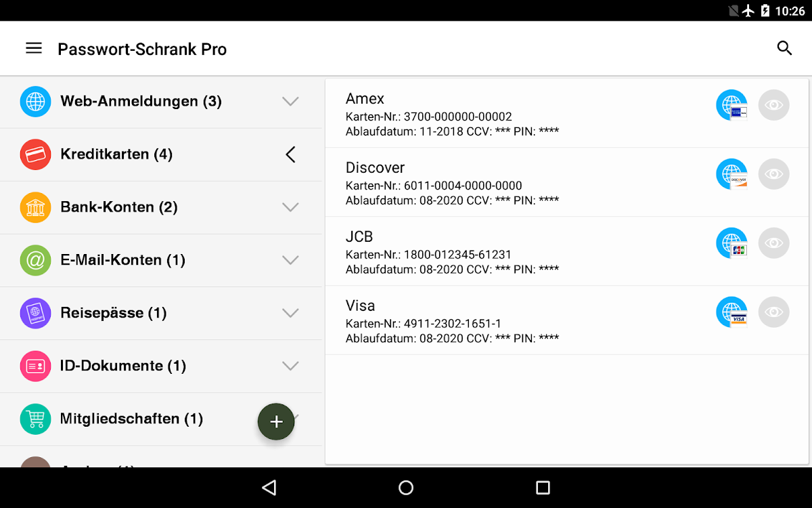Collapse the Kreditkarten category arrow
812x508 pixels.
point(290,154)
